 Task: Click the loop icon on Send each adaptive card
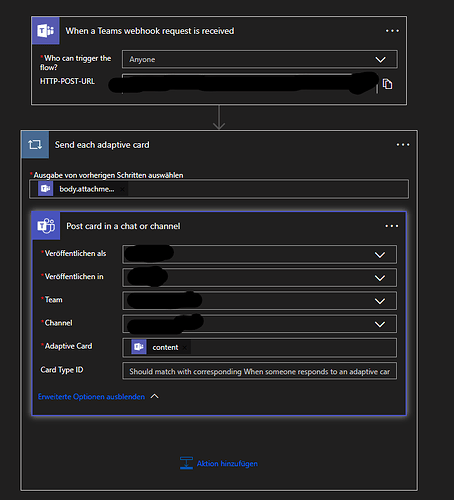coord(35,145)
